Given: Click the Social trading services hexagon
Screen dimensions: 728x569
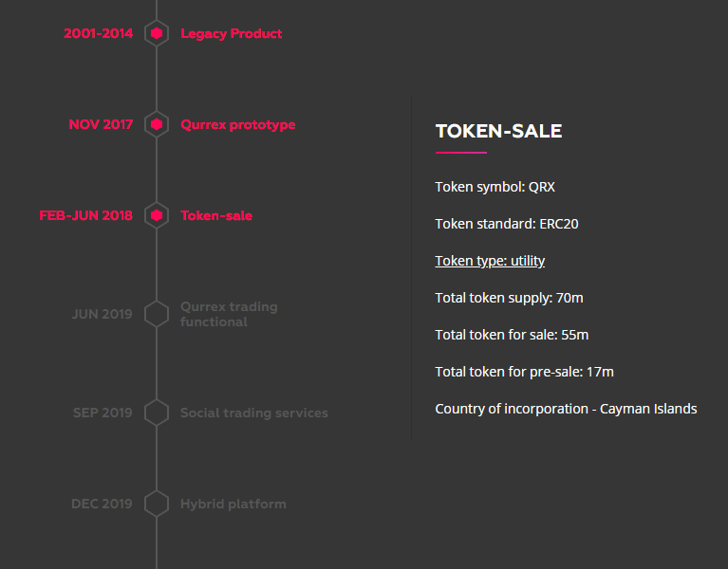Looking at the screenshot, I should tap(157, 413).
